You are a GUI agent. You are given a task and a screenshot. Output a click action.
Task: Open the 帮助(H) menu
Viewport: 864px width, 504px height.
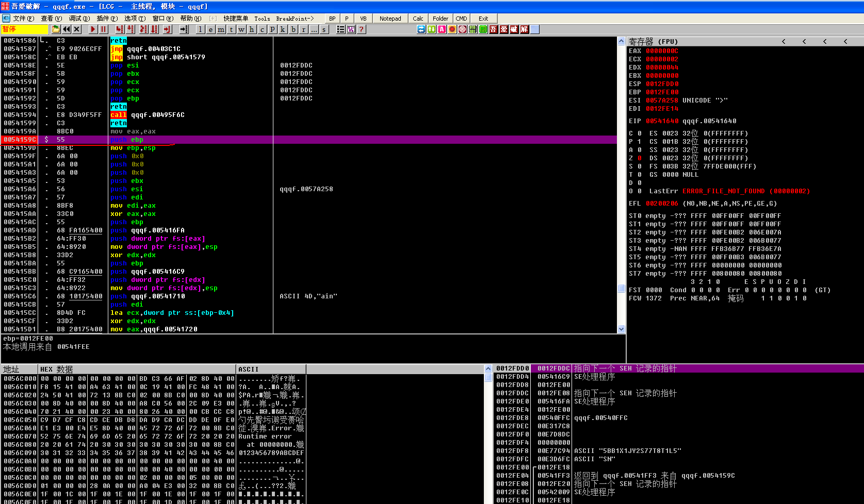coord(191,19)
